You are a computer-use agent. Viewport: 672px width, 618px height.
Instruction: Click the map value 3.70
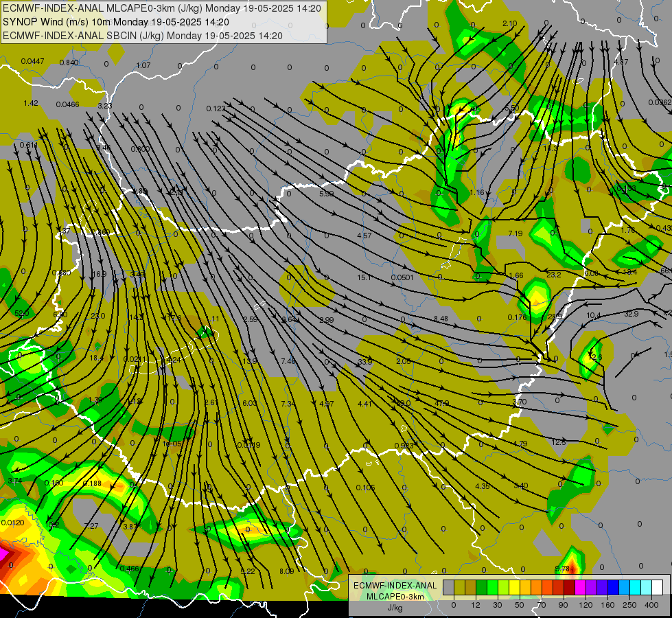click(519, 402)
